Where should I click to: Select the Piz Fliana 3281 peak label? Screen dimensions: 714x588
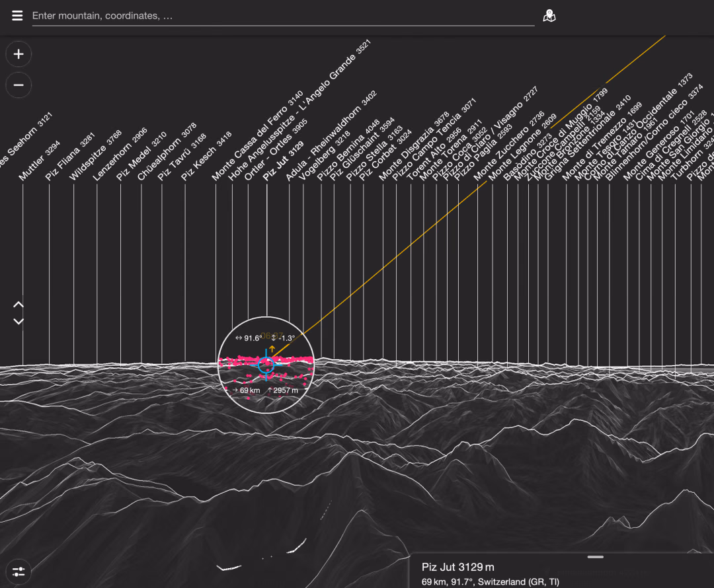(70, 157)
